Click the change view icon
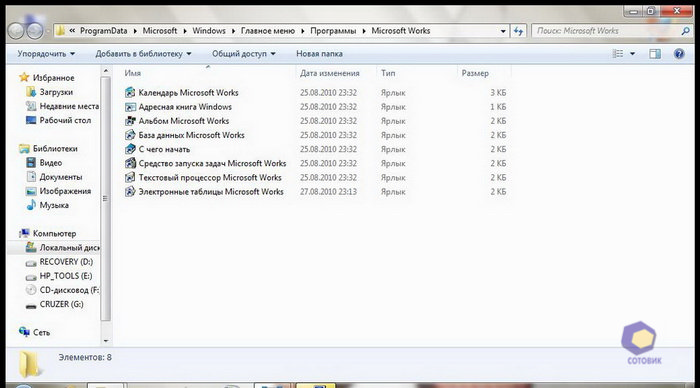 [618, 54]
